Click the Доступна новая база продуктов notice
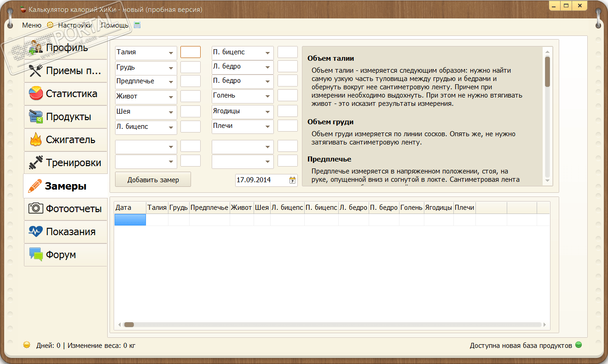This screenshot has height=364, width=608. 521,345
